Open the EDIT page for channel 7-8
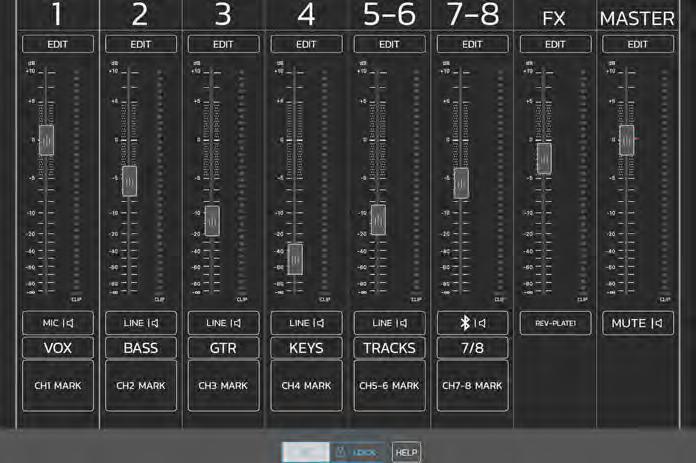696x463 pixels. [x=472, y=44]
